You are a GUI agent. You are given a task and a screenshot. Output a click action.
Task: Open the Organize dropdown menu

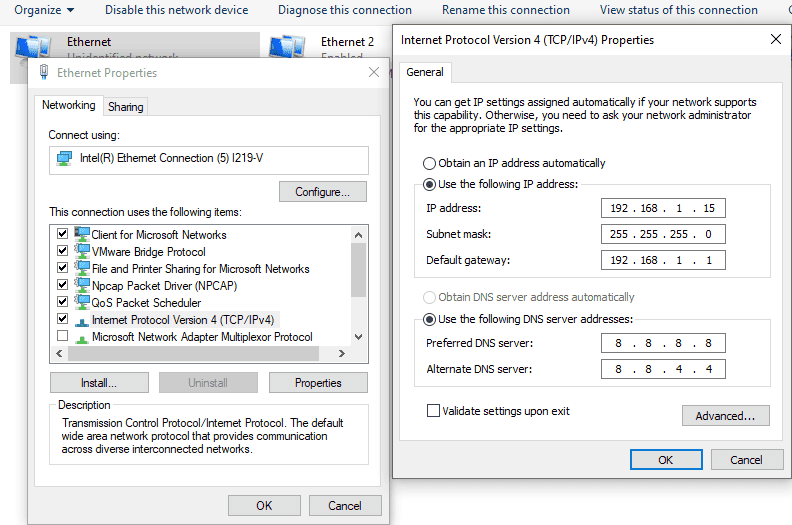click(43, 10)
